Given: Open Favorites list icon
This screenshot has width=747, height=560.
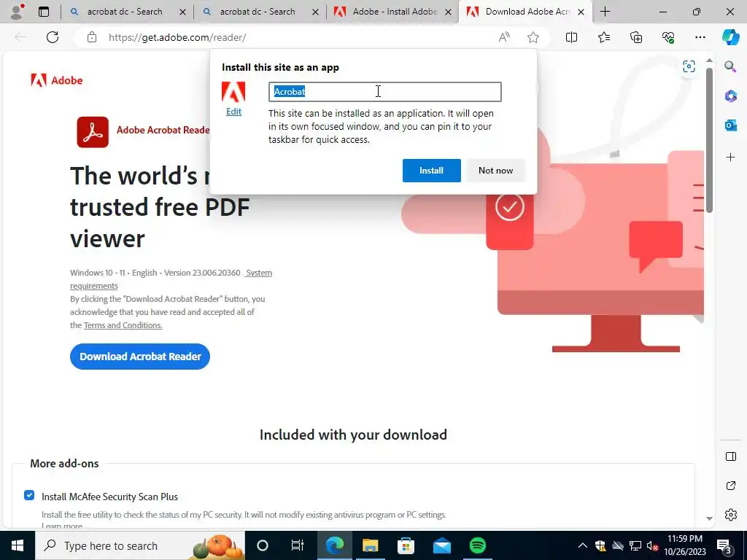Looking at the screenshot, I should click(x=603, y=37).
